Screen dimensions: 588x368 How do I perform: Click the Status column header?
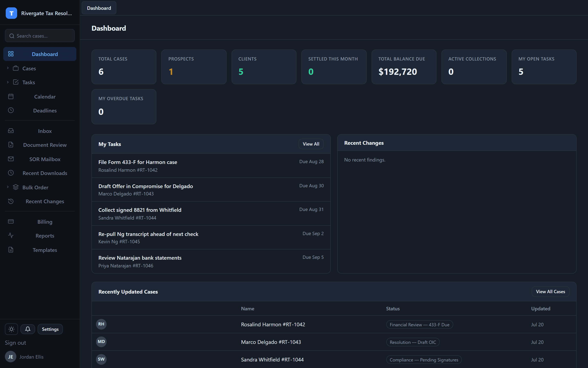point(393,309)
